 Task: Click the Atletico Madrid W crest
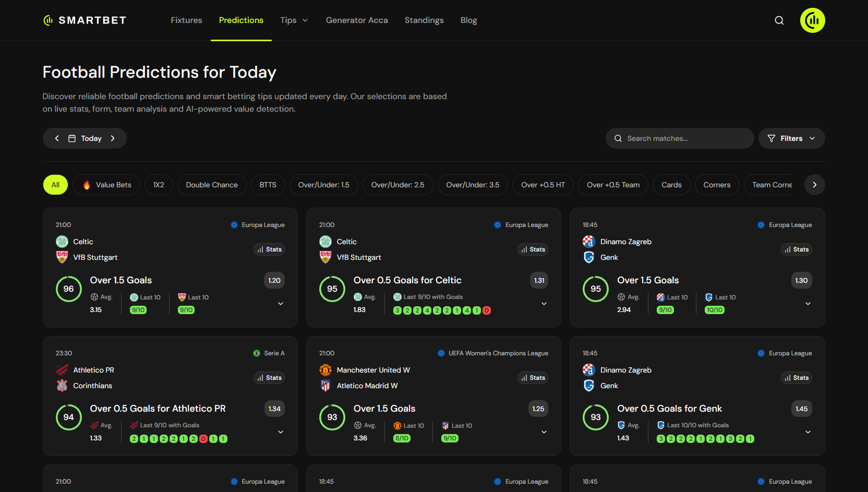325,386
